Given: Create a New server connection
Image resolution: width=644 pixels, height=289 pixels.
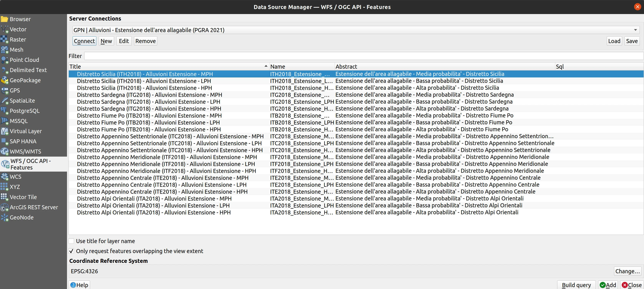Looking at the screenshot, I should point(106,41).
